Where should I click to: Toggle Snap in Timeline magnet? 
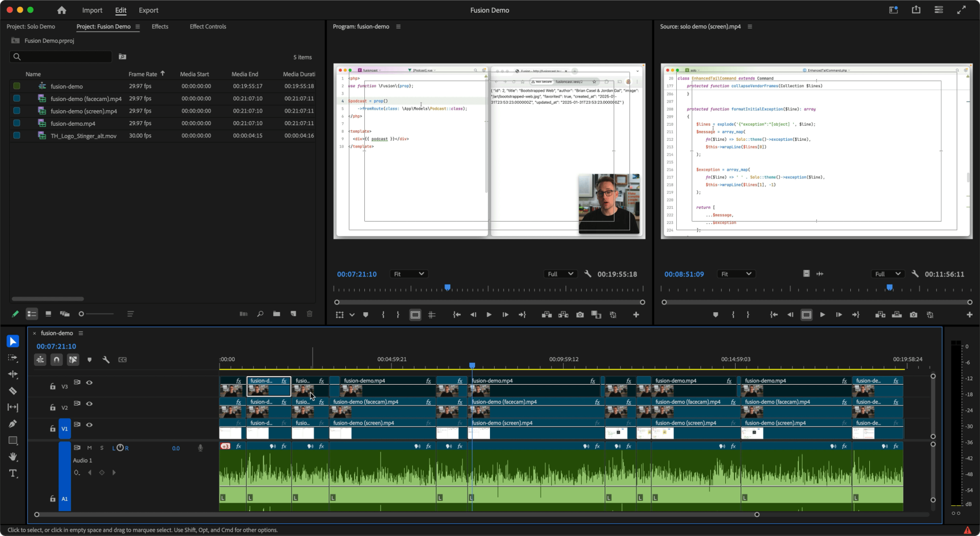point(56,359)
